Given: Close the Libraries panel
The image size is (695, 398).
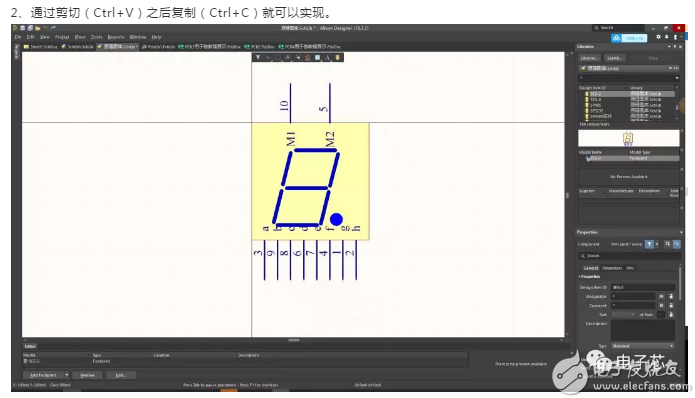Looking at the screenshot, I should point(680,47).
